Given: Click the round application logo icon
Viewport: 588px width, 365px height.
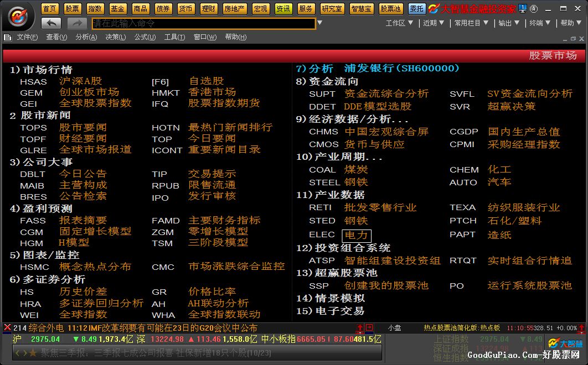Looking at the screenshot, I should [18, 17].
